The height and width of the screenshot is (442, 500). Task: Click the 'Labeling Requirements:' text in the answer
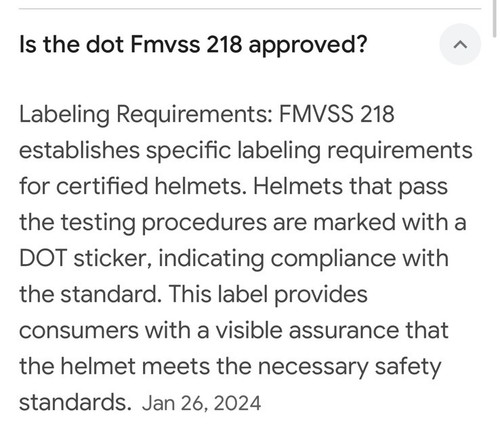coord(145,114)
